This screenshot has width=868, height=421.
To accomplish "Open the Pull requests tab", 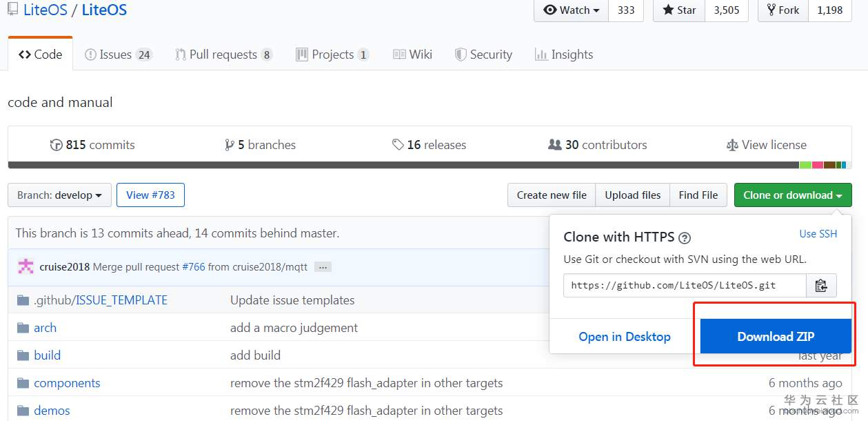I will [223, 55].
